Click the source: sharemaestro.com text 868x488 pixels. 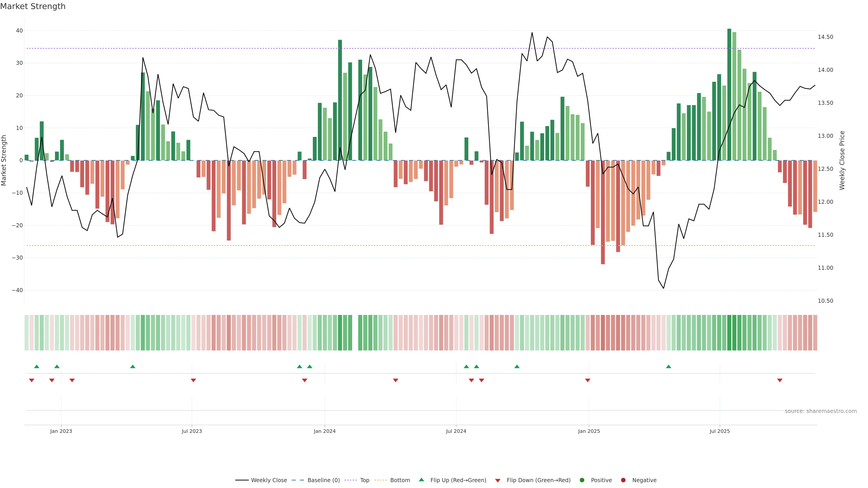click(821, 411)
